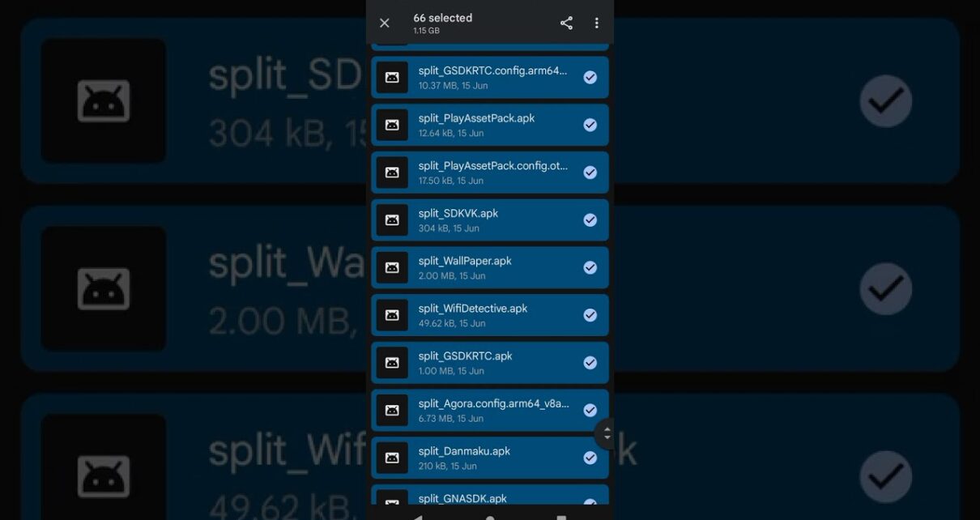
Task: Tap the split_PlayAssetPack.apk Android icon
Action: (392, 125)
